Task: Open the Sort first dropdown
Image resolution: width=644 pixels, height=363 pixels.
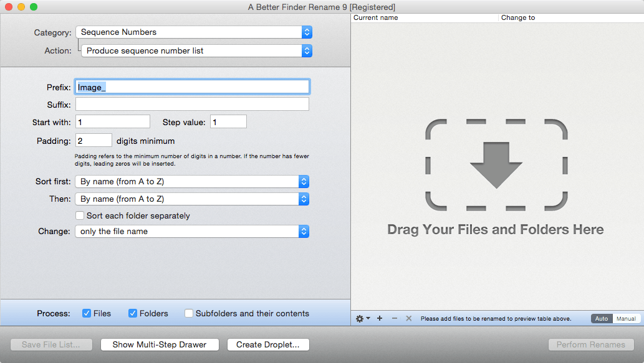Action: click(x=192, y=182)
